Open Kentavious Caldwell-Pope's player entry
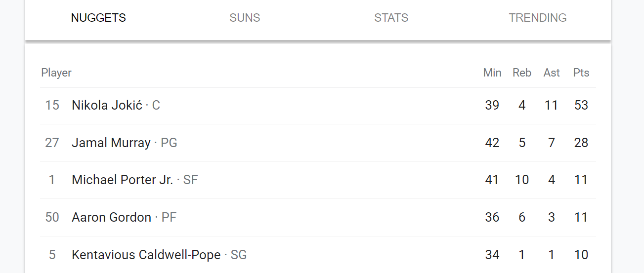The image size is (644, 273). (x=318, y=255)
